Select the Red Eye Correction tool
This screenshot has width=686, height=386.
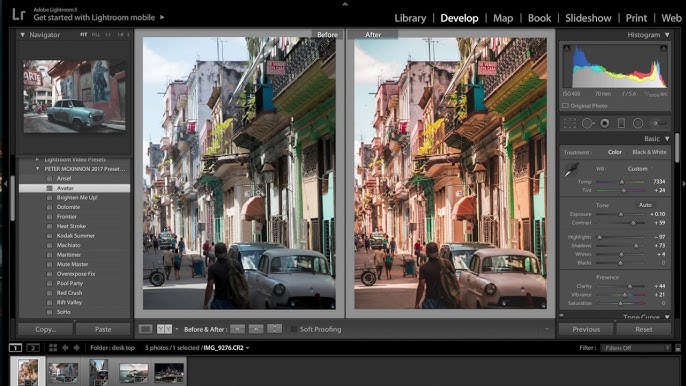(x=605, y=123)
